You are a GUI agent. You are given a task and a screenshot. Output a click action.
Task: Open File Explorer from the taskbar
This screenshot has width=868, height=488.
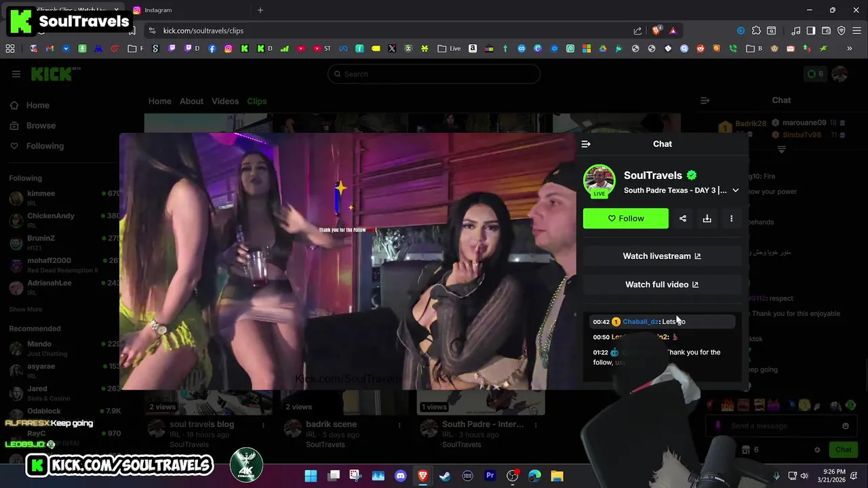(x=557, y=476)
